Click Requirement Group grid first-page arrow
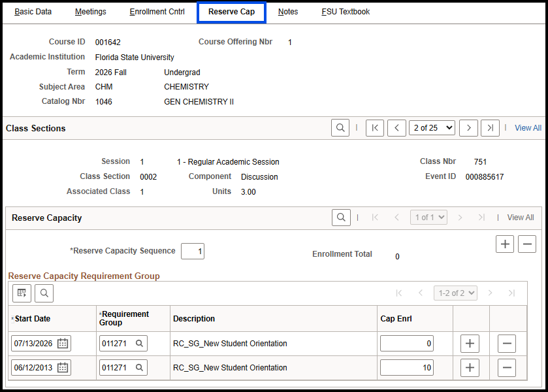 399,293
